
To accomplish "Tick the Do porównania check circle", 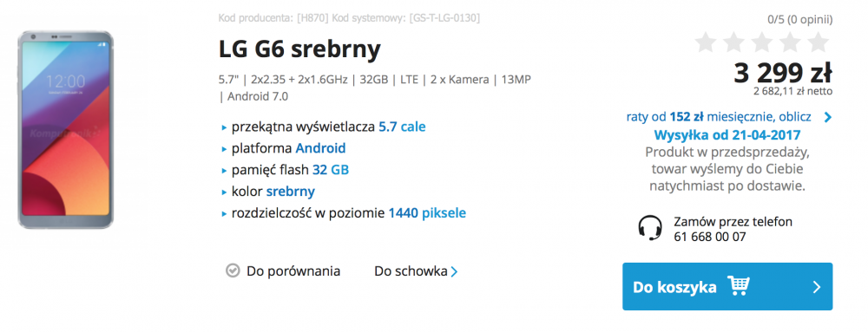I will (233, 270).
